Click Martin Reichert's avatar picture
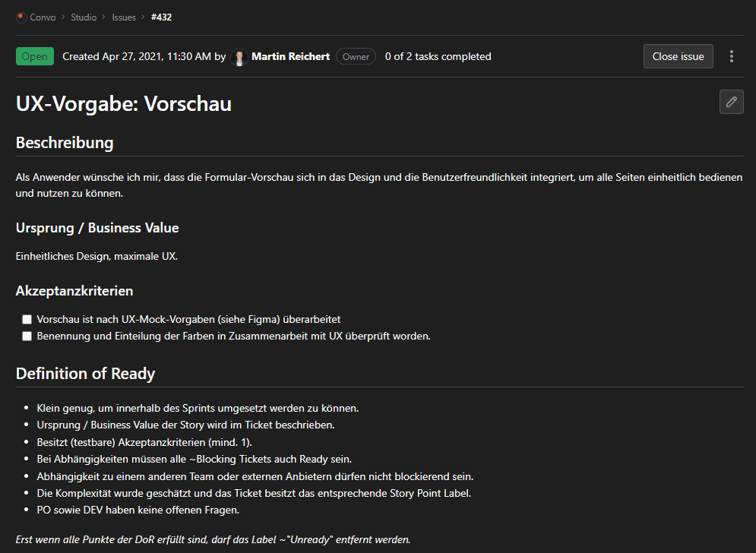 click(239, 57)
